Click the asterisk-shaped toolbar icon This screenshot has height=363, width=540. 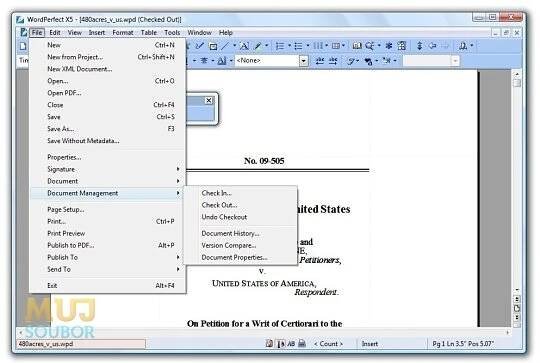[389, 46]
